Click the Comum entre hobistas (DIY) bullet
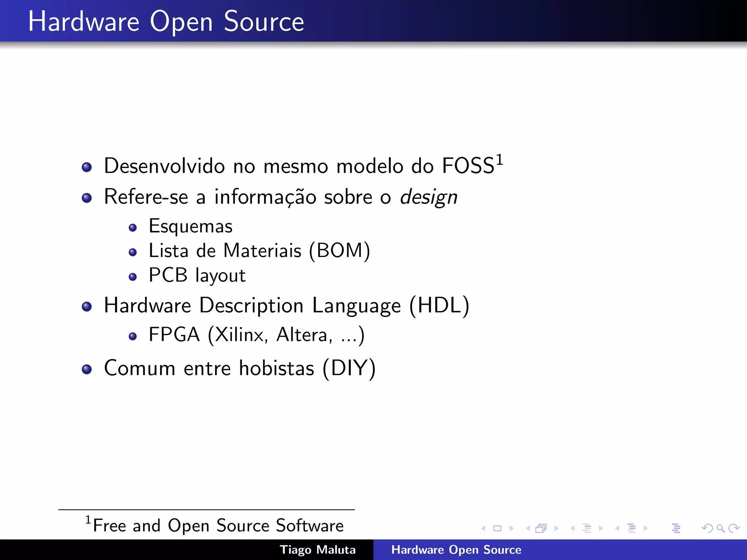Image resolution: width=747 pixels, height=560 pixels. click(240, 368)
